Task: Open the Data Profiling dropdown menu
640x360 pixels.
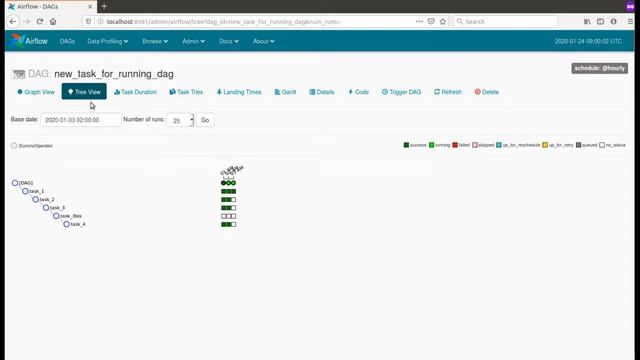Action: (x=107, y=41)
